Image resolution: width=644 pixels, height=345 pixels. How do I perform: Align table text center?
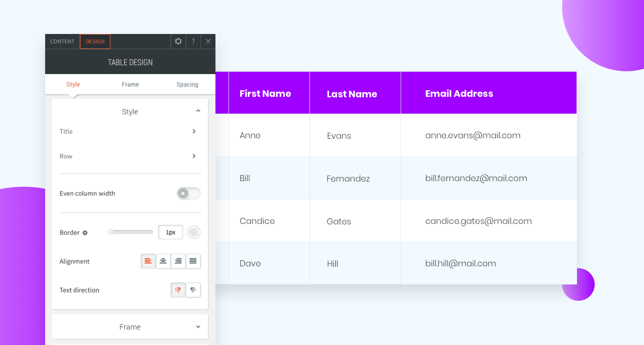[163, 261]
